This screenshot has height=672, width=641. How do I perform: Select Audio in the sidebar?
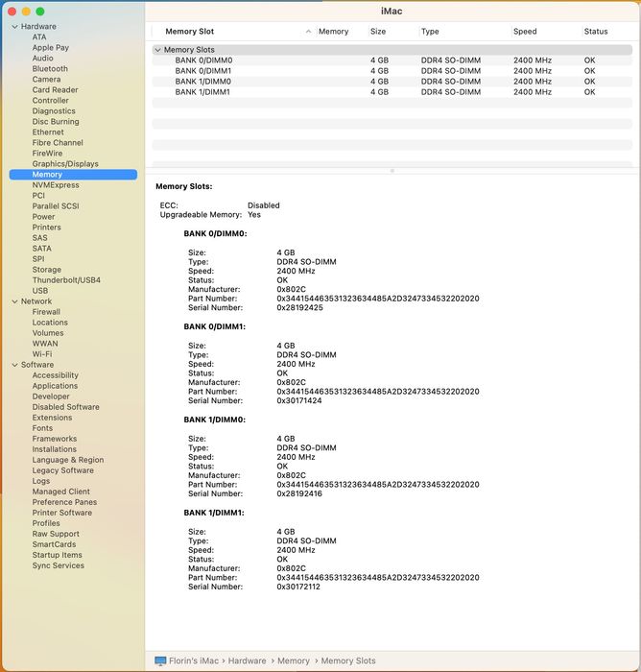click(43, 59)
